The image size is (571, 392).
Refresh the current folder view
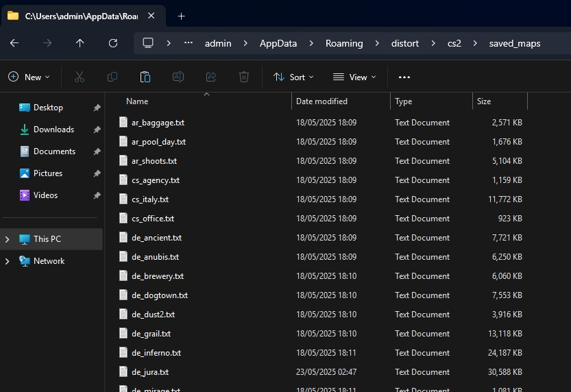(113, 43)
